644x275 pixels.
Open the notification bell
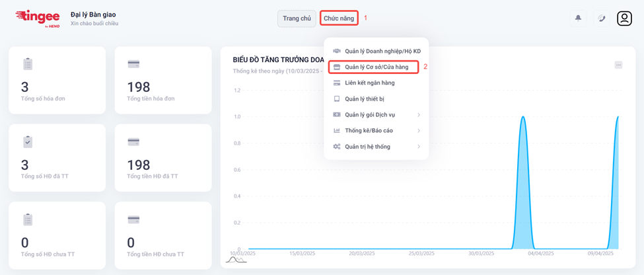click(x=578, y=19)
